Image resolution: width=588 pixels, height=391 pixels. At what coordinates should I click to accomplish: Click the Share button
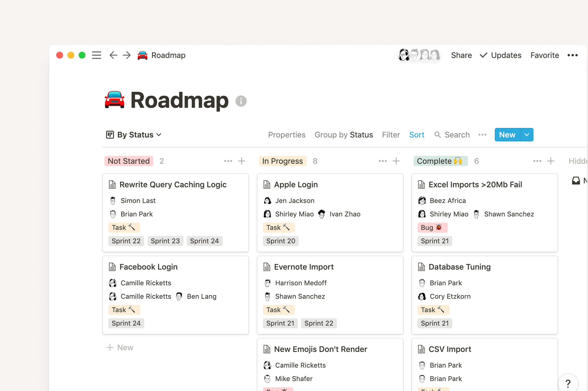pyautogui.click(x=461, y=55)
